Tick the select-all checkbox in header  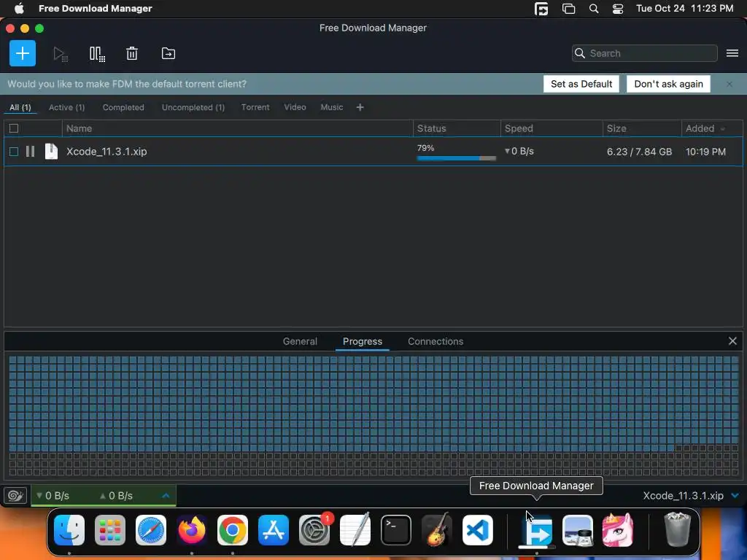(x=14, y=128)
